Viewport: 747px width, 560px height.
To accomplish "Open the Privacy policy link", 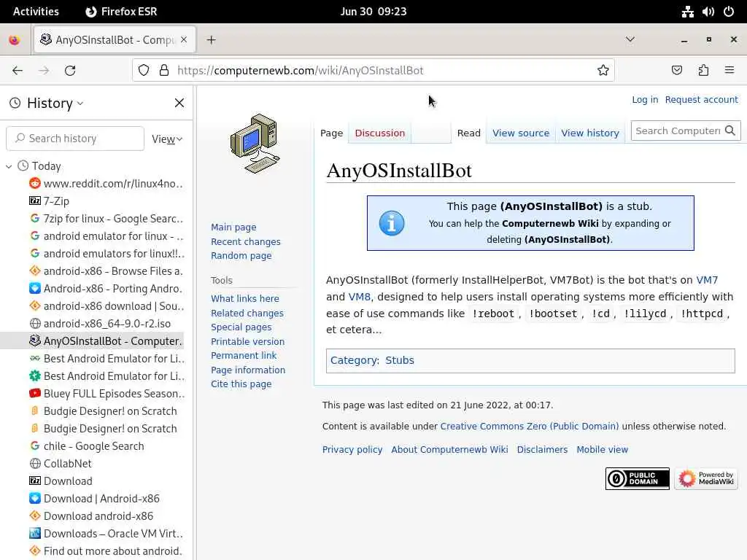I will click(x=352, y=449).
